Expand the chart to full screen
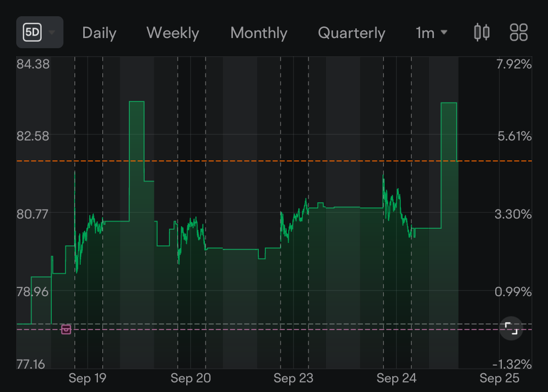The width and height of the screenshot is (548, 392). point(511,329)
